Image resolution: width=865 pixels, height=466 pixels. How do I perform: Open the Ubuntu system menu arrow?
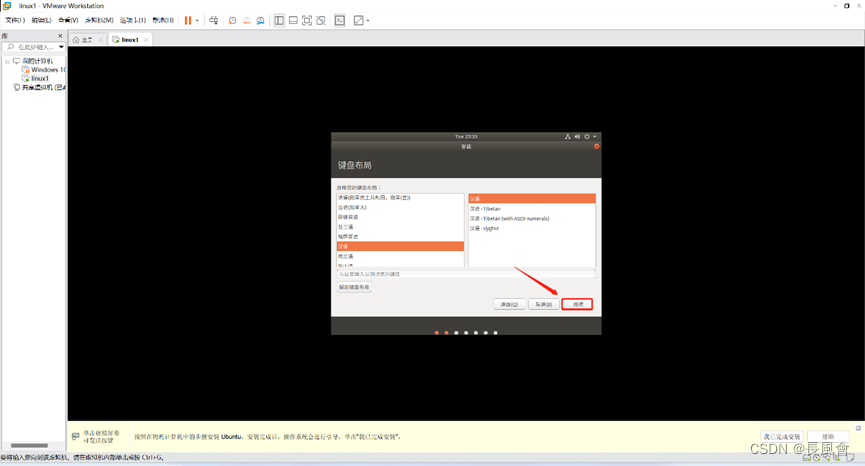tap(594, 137)
